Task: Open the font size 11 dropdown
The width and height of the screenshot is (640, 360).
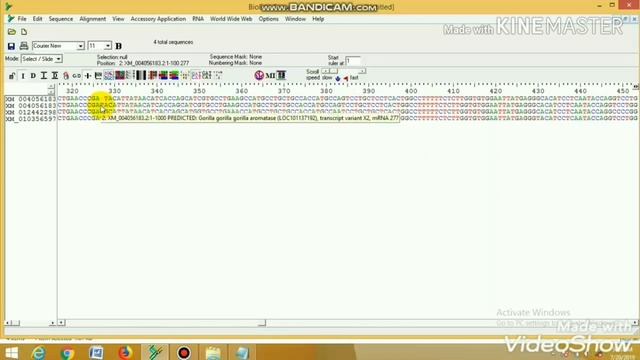Action: (x=108, y=46)
